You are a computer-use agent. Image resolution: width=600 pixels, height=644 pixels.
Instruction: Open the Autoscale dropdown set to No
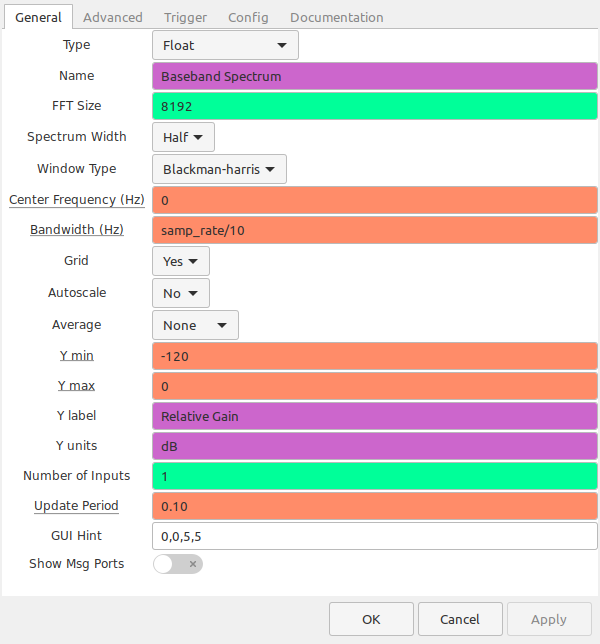[x=181, y=293]
